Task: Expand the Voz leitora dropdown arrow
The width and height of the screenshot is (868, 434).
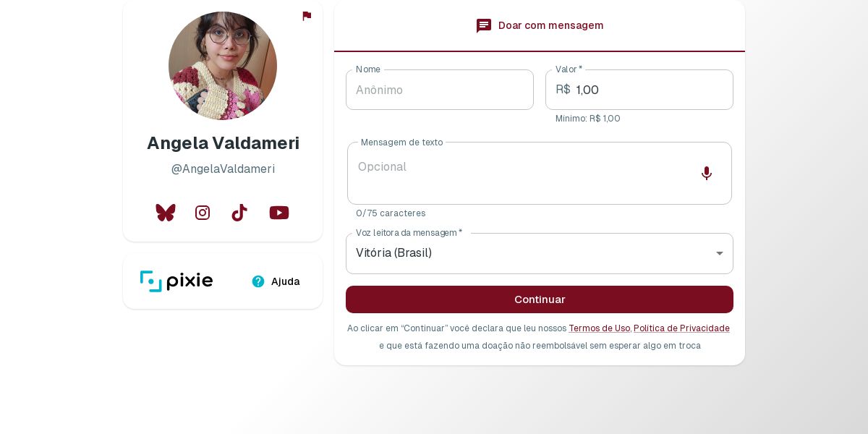Action: click(720, 253)
